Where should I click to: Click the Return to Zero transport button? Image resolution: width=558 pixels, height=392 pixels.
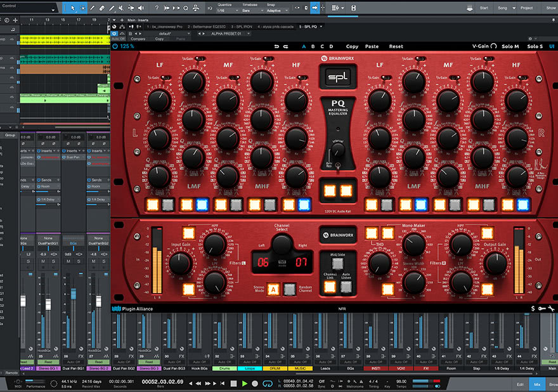(223, 384)
